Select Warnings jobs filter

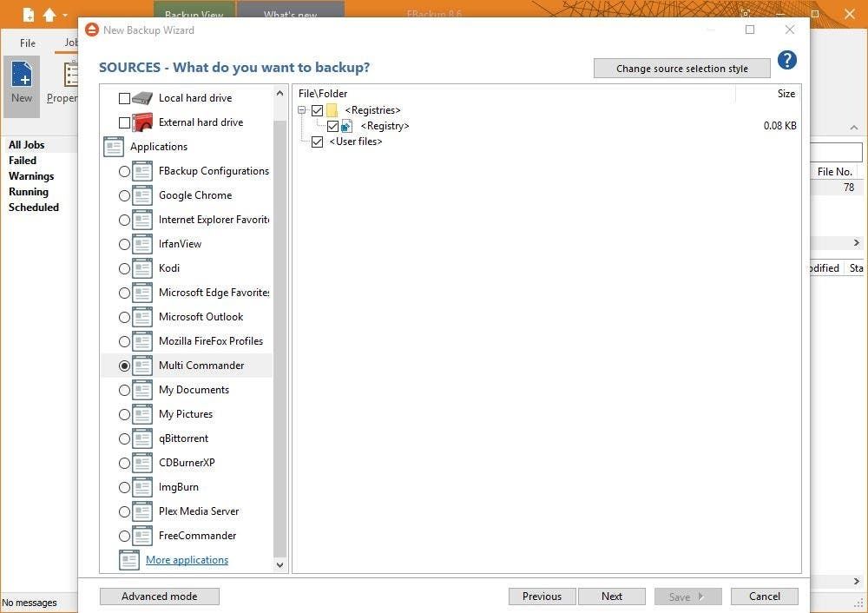point(31,176)
